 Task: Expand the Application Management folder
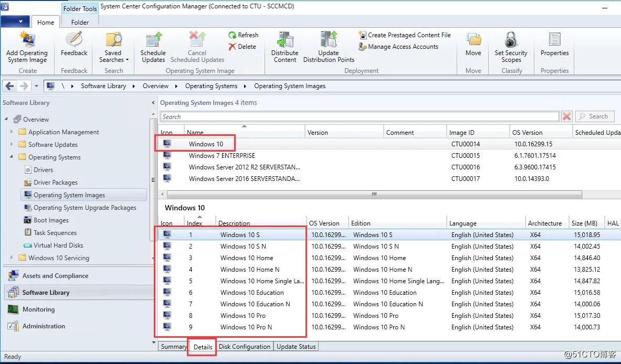pyautogui.click(x=11, y=132)
